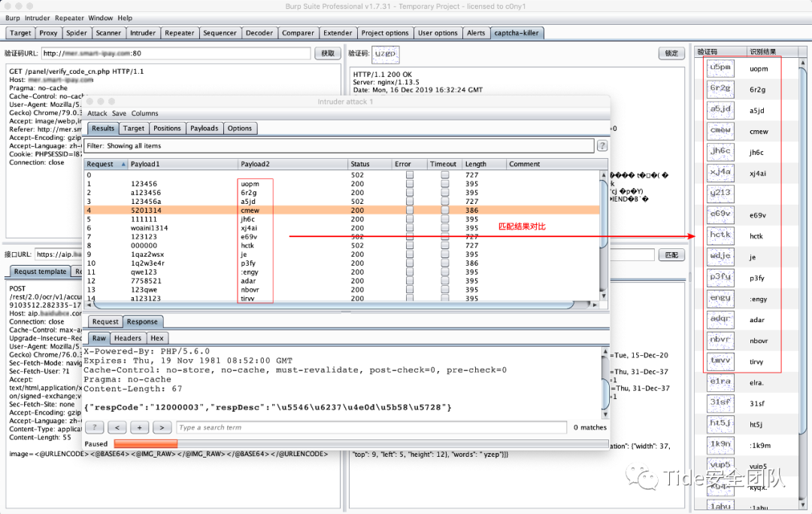The width and height of the screenshot is (812, 514).
Task: Click the filter help question mark icon
Action: pos(601,146)
